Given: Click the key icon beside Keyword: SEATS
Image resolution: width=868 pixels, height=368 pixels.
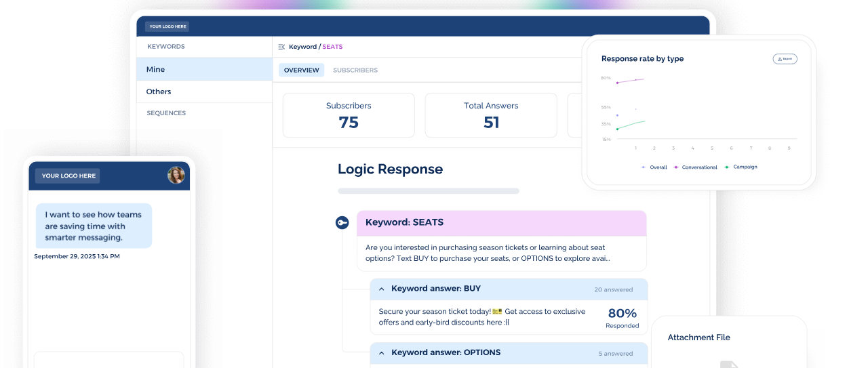Looking at the screenshot, I should 342,222.
